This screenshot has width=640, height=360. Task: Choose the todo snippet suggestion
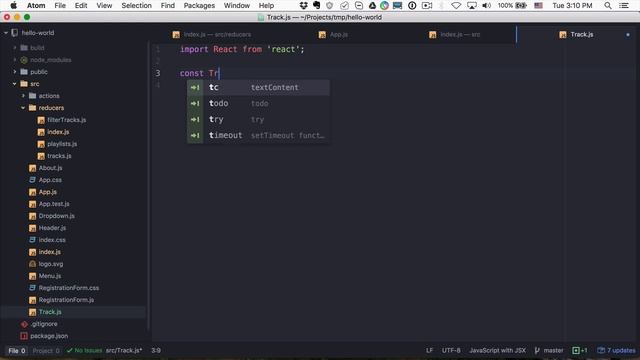[x=258, y=103]
